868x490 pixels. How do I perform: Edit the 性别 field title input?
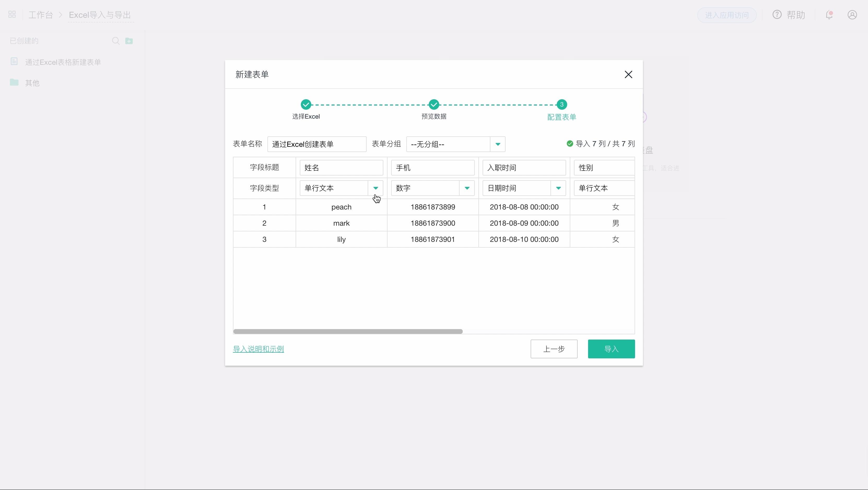(x=604, y=167)
